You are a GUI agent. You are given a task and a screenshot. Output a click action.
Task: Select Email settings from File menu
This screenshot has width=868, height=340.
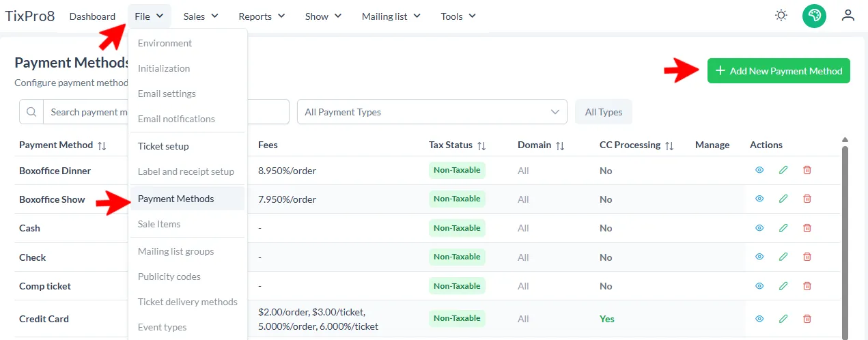click(188, 94)
